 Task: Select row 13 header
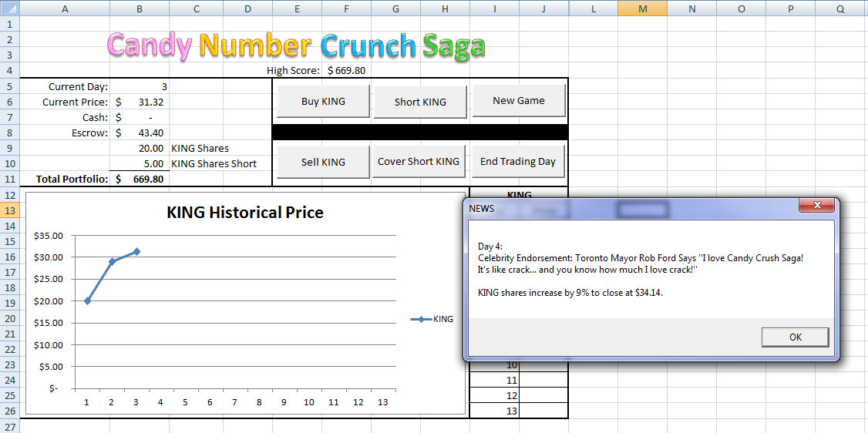click(9, 210)
